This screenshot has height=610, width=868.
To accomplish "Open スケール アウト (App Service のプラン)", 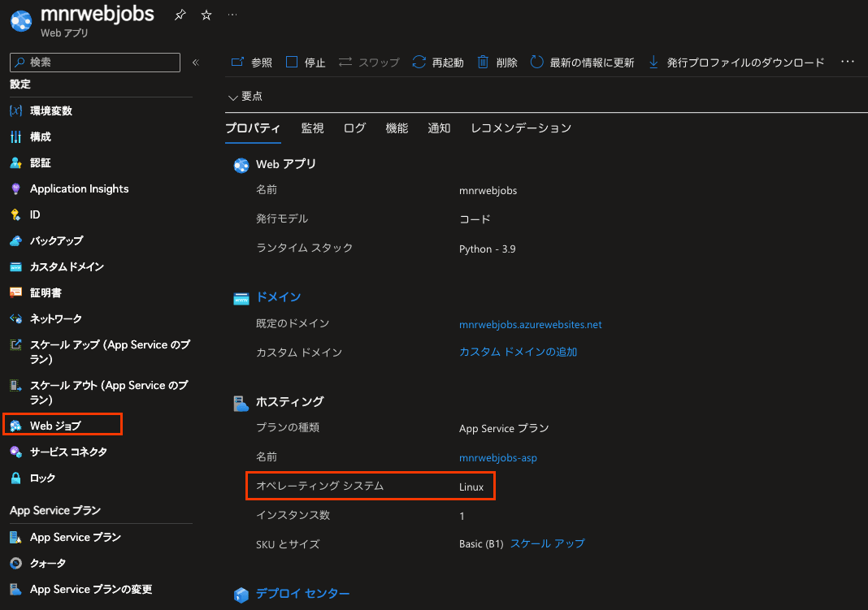I will (109, 392).
